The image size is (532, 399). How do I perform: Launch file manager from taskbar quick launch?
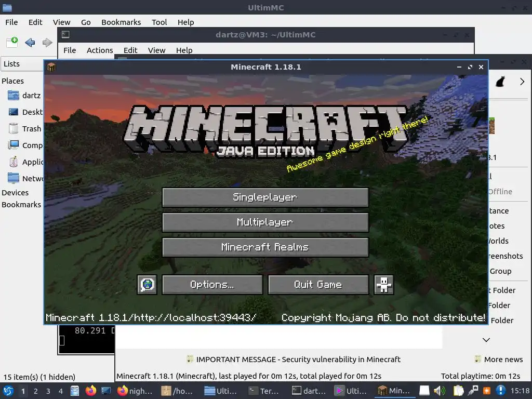75,391
